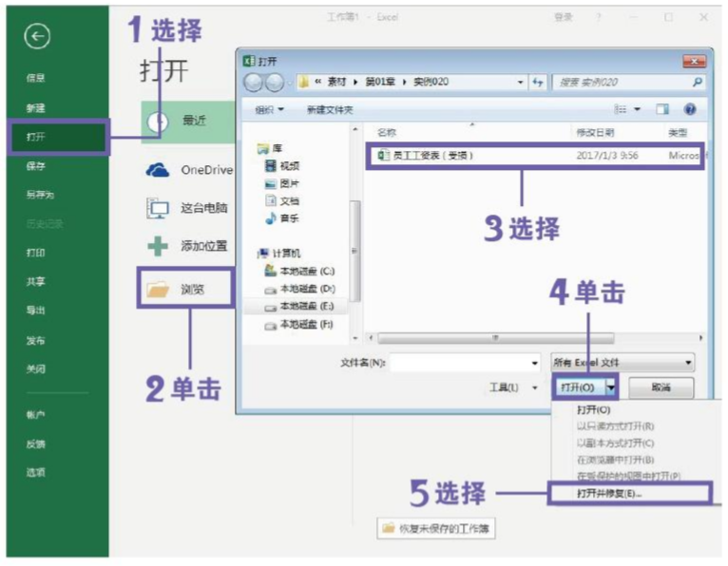This screenshot has width=728, height=566.
Task: Expand the arrow beside 打开(O) button
Action: pyautogui.click(x=612, y=387)
